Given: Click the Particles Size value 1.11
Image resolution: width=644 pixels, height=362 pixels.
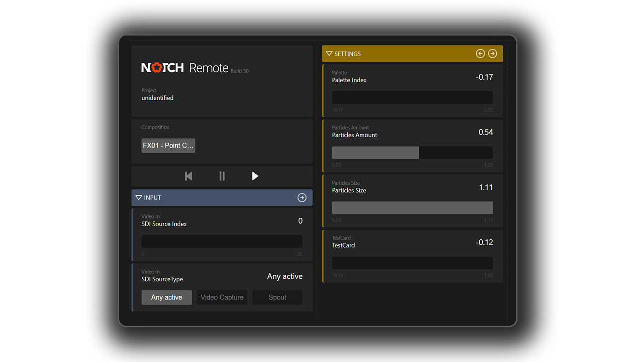Looking at the screenshot, I should pos(486,187).
